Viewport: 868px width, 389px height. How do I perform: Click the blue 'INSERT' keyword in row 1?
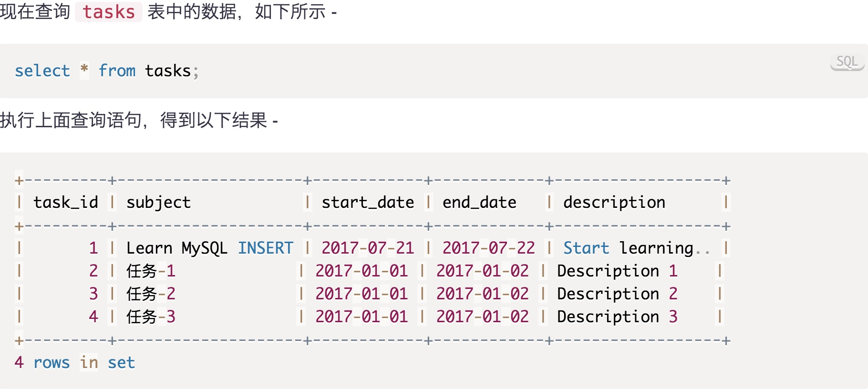(266, 248)
